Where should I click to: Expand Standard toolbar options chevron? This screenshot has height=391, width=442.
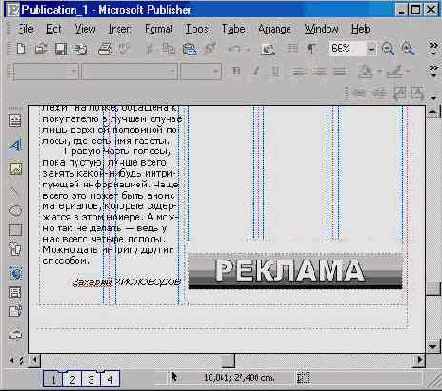coord(433,48)
